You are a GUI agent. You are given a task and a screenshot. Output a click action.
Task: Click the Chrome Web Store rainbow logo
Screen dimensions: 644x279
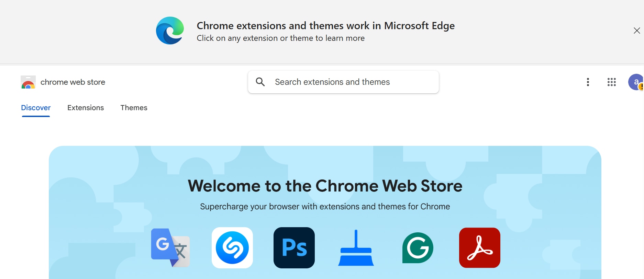click(28, 82)
